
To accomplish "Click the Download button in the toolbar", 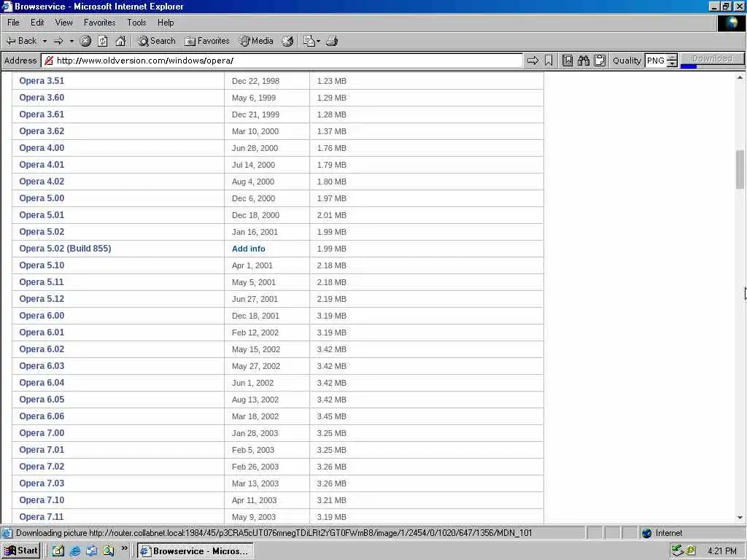I will click(712, 59).
